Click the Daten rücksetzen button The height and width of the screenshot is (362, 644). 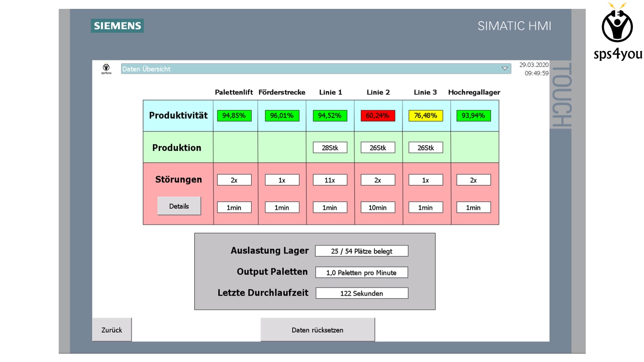[318, 330]
